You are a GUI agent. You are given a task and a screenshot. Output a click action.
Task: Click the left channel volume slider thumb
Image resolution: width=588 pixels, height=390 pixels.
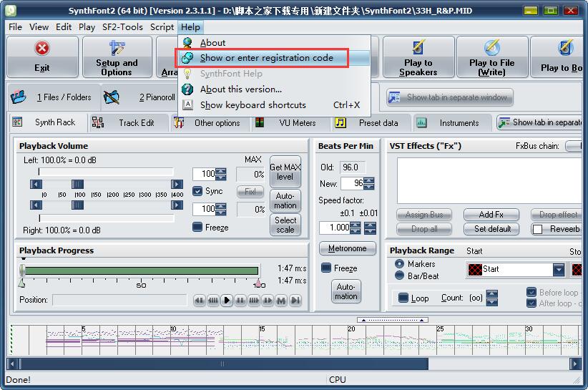tap(77, 184)
